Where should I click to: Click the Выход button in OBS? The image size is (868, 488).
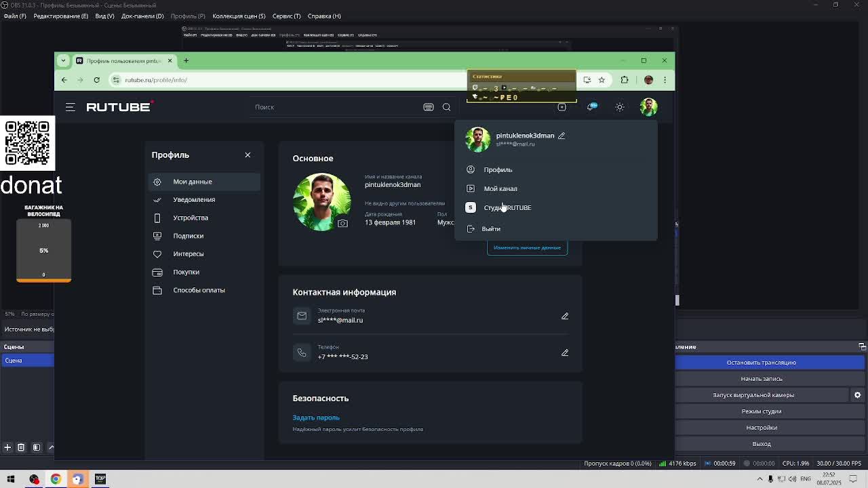pos(762,444)
